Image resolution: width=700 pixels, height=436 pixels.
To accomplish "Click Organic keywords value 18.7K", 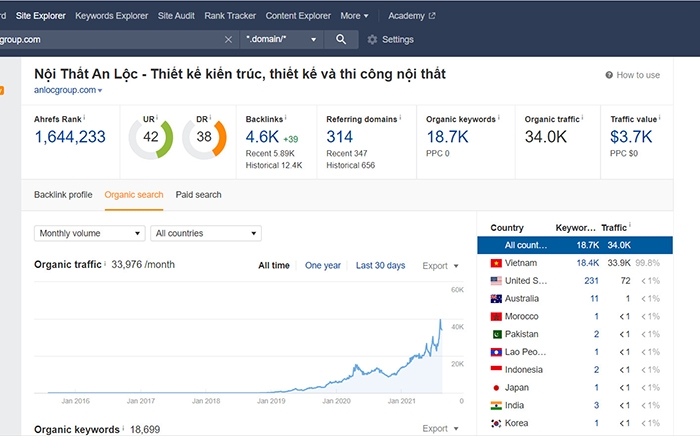I will click(447, 137).
